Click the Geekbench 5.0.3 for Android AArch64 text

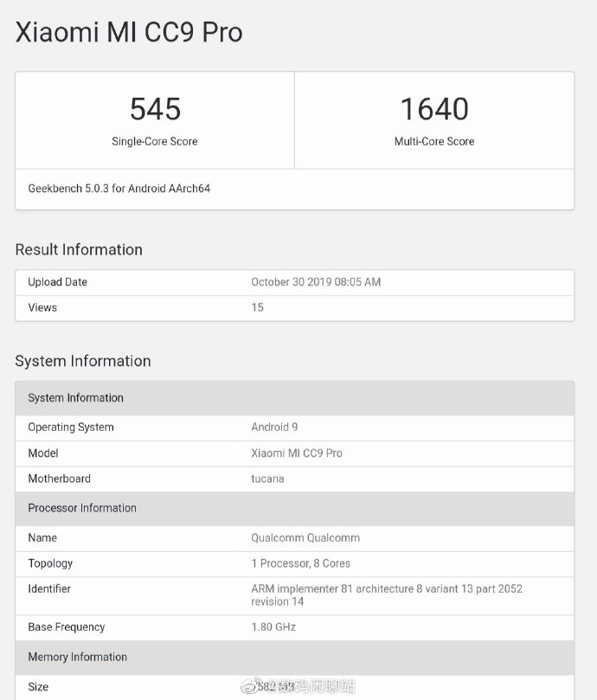[x=119, y=188]
